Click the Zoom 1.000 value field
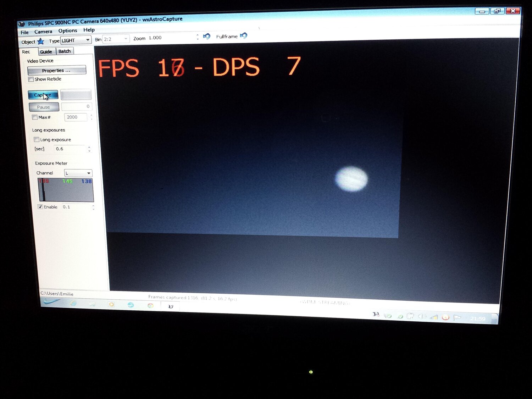Image resolution: width=532 pixels, height=399 pixels. pyautogui.click(x=171, y=37)
